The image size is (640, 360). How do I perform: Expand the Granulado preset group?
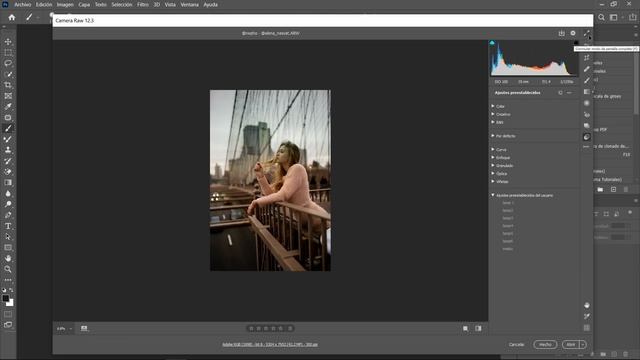[x=493, y=166]
